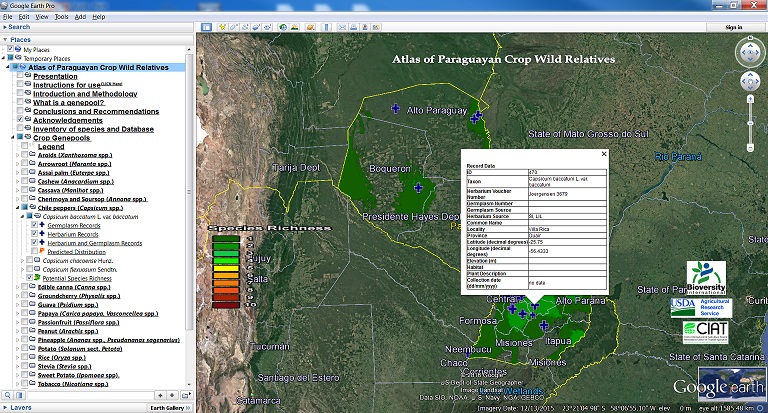Close the Record Data popup balloon
The width and height of the screenshot is (768, 413).
point(603,154)
